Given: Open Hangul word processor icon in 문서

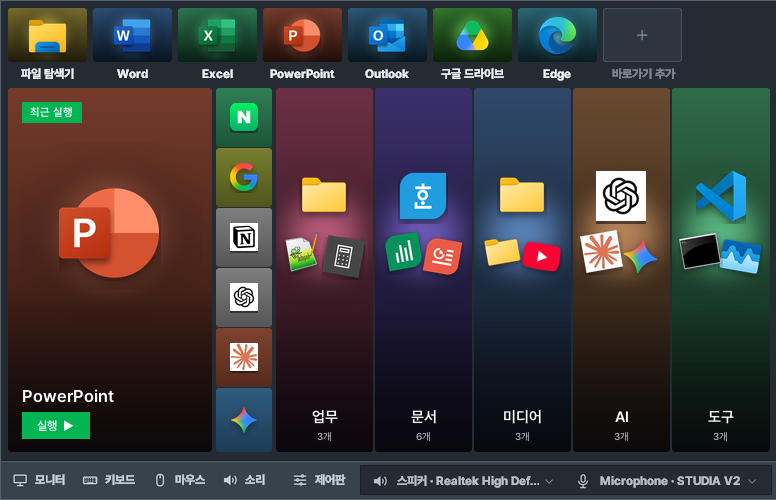Looking at the screenshot, I should pos(423,196).
